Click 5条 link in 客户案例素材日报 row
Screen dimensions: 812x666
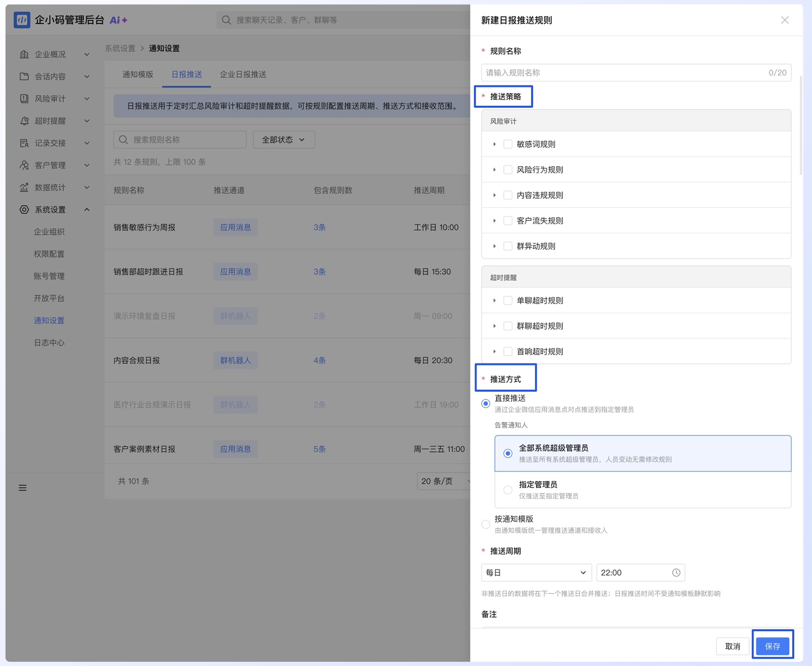pos(319,449)
